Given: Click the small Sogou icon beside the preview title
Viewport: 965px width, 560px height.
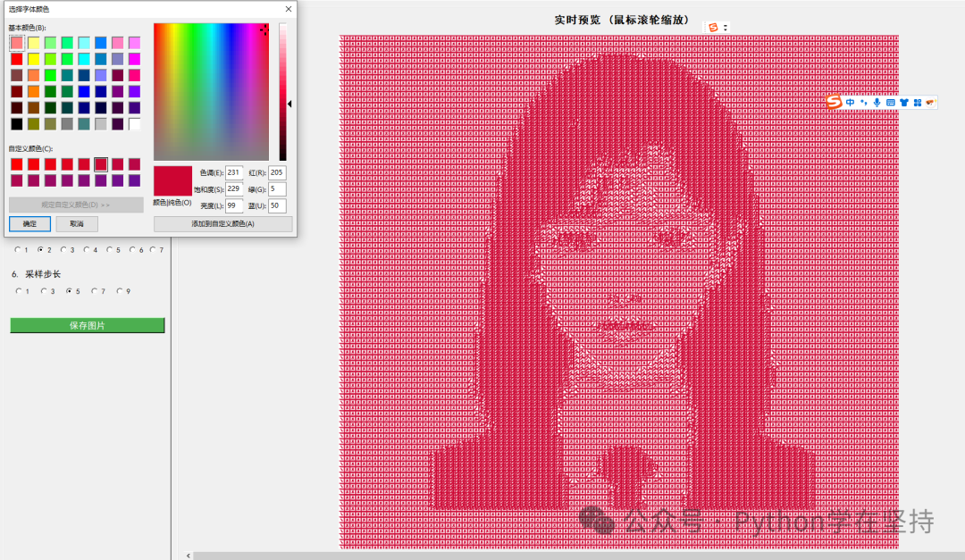Looking at the screenshot, I should [x=713, y=27].
